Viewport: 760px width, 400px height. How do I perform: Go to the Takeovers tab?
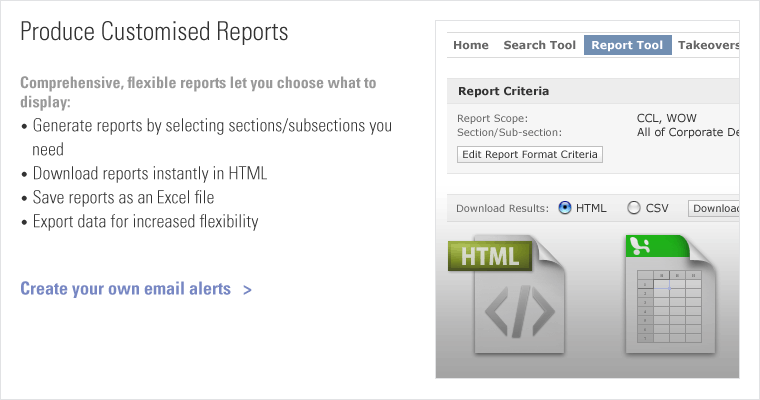(708, 45)
